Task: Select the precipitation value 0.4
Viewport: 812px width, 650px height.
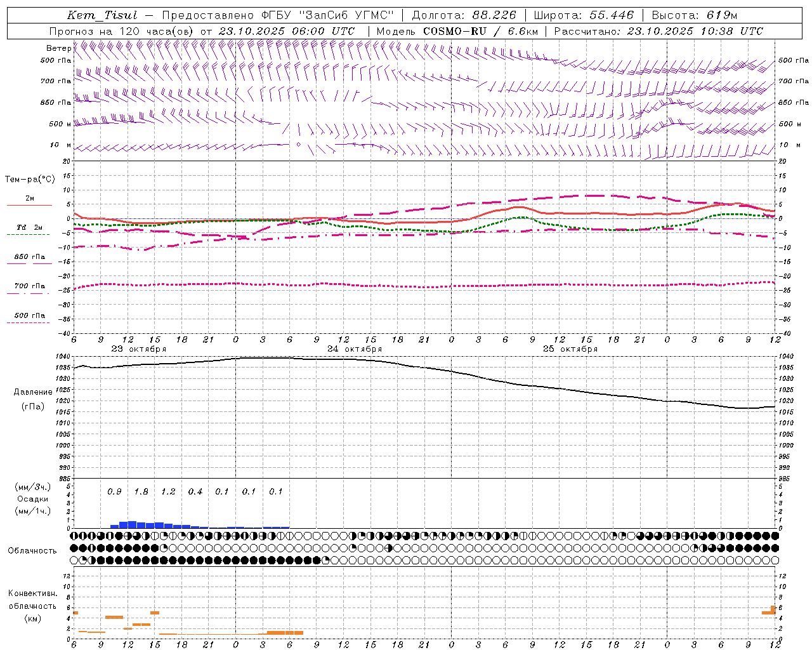Action: coord(195,492)
